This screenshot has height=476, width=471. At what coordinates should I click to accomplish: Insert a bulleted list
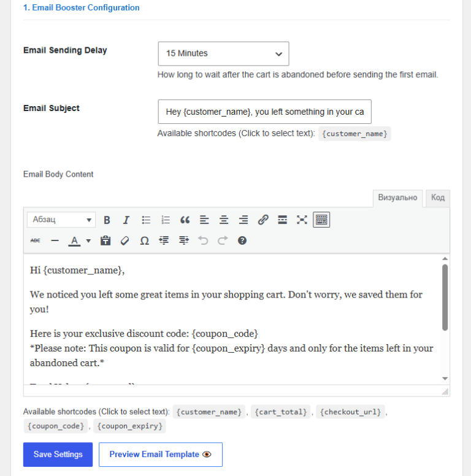pos(146,220)
